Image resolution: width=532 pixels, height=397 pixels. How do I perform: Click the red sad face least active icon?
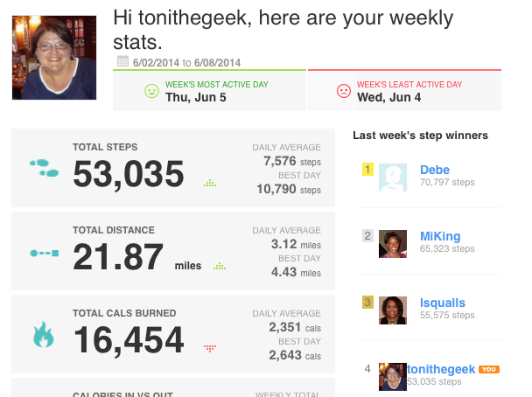click(344, 91)
